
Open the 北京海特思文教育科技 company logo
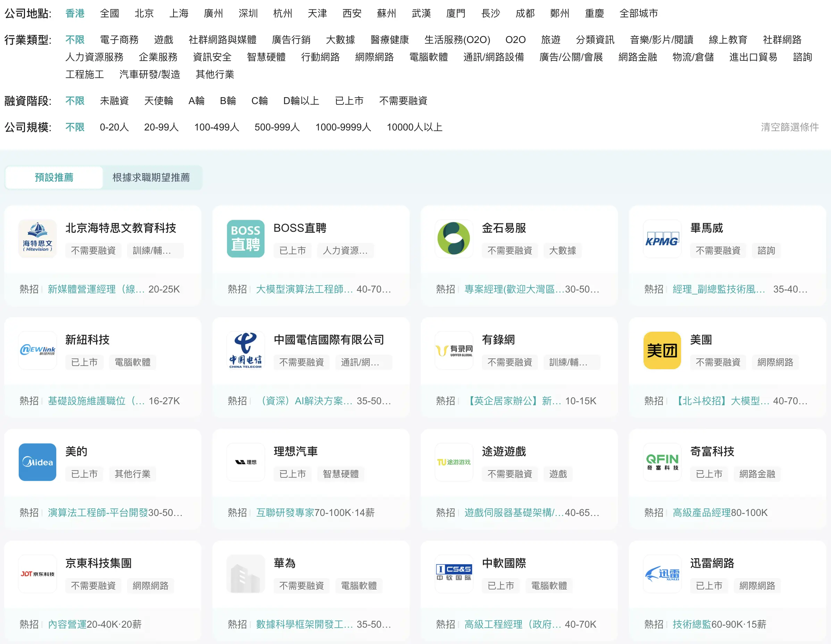(x=37, y=238)
